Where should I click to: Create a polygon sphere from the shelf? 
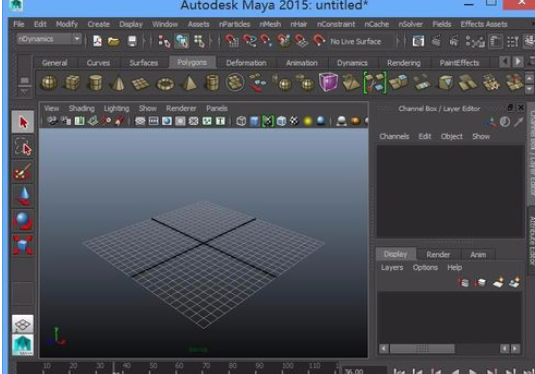pyautogui.click(x=49, y=83)
